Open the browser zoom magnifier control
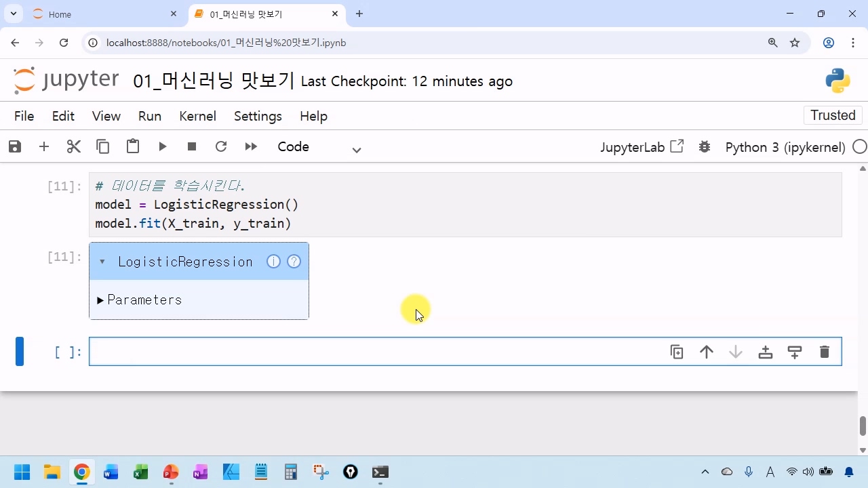Image resolution: width=868 pixels, height=488 pixels. 773,43
